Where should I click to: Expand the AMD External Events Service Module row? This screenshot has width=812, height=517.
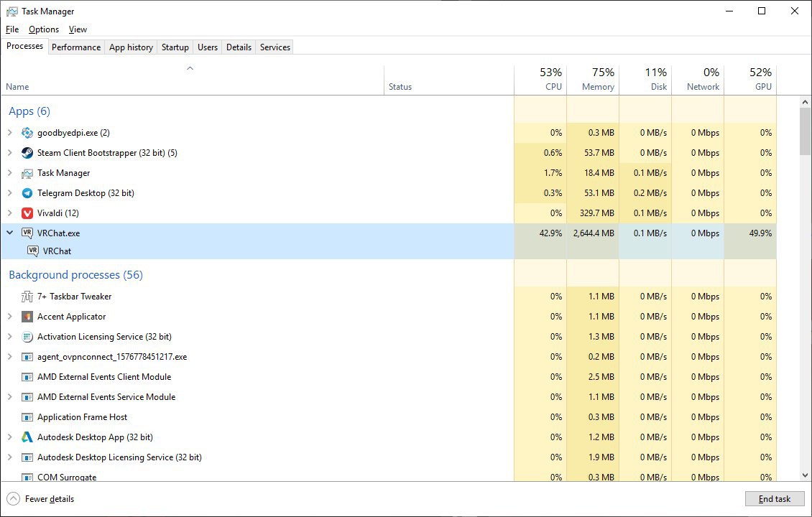coord(10,398)
